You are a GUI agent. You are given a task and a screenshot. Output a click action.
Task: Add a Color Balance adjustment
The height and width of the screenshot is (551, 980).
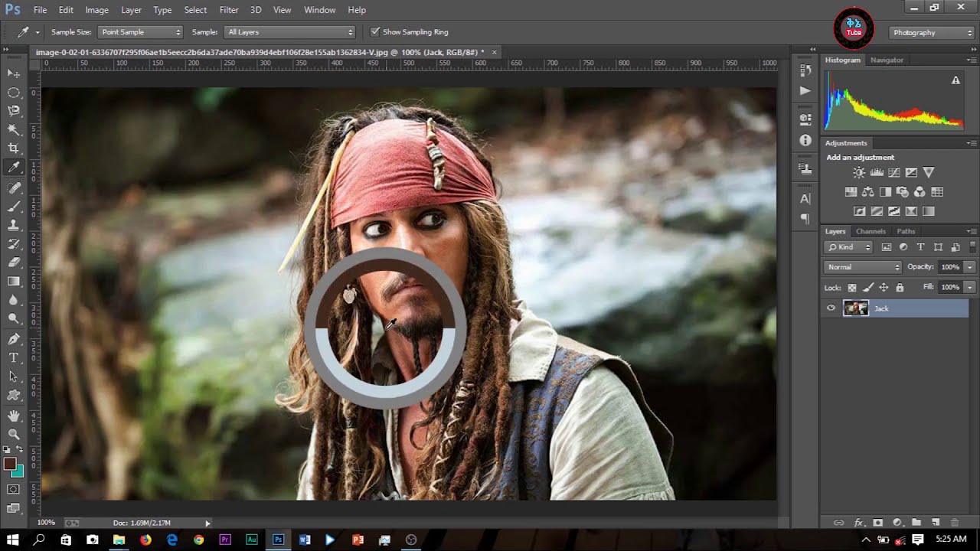[x=867, y=192]
